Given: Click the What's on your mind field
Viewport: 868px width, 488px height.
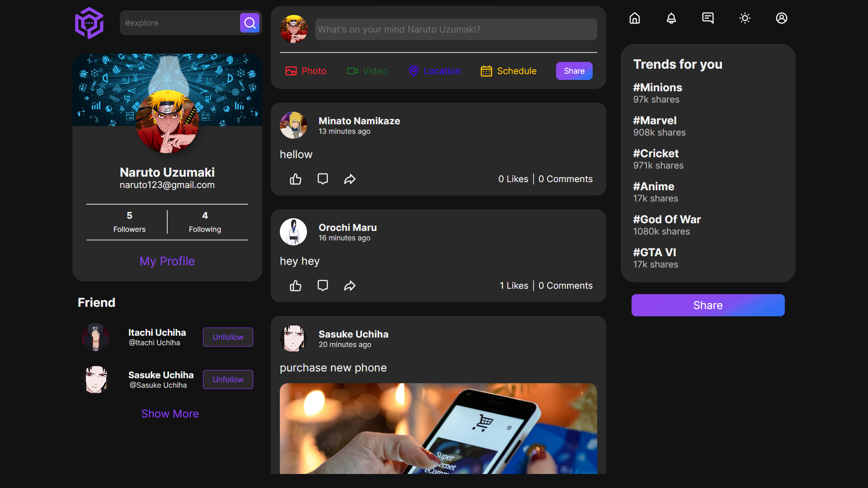Looking at the screenshot, I should tap(456, 29).
